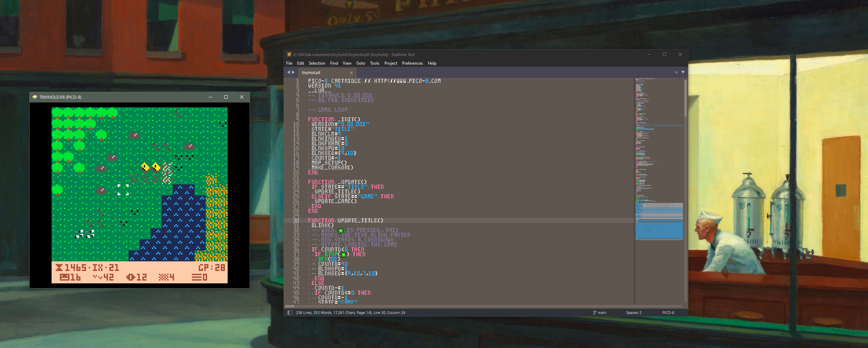This screenshot has height=348, width=868.
Task: Click the MAP_SETUP() call line
Action: [329, 163]
